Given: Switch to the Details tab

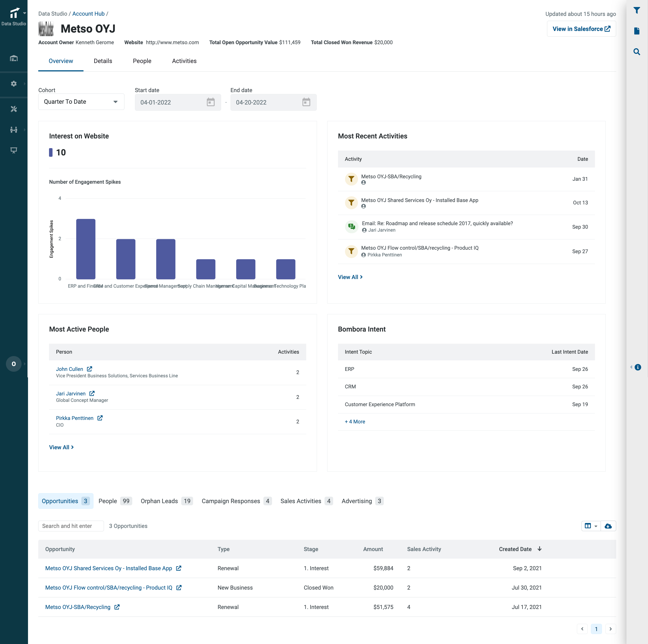Looking at the screenshot, I should coord(103,61).
